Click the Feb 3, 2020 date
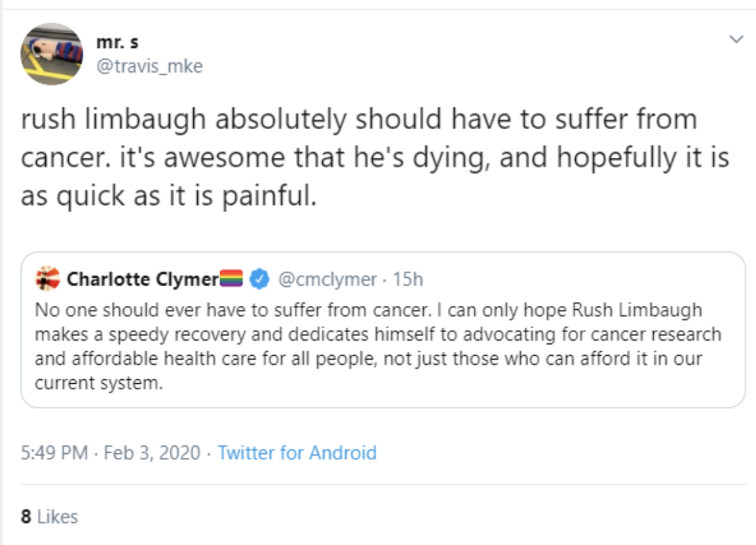 coord(151,453)
